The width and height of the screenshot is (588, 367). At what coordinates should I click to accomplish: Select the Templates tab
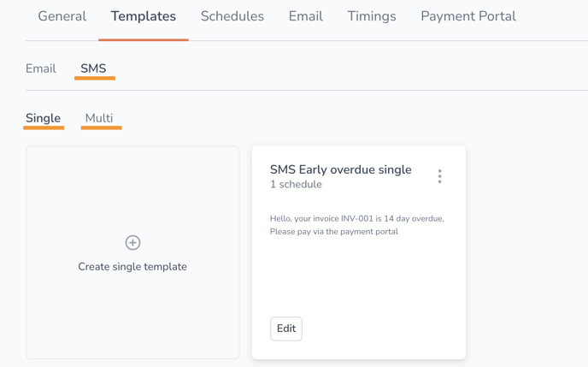144,16
